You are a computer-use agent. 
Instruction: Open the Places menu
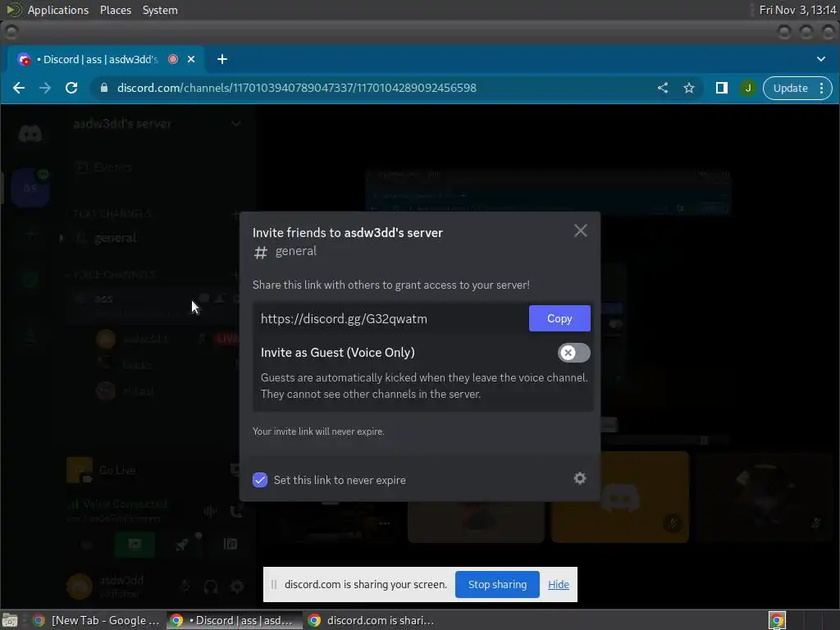pyautogui.click(x=116, y=10)
